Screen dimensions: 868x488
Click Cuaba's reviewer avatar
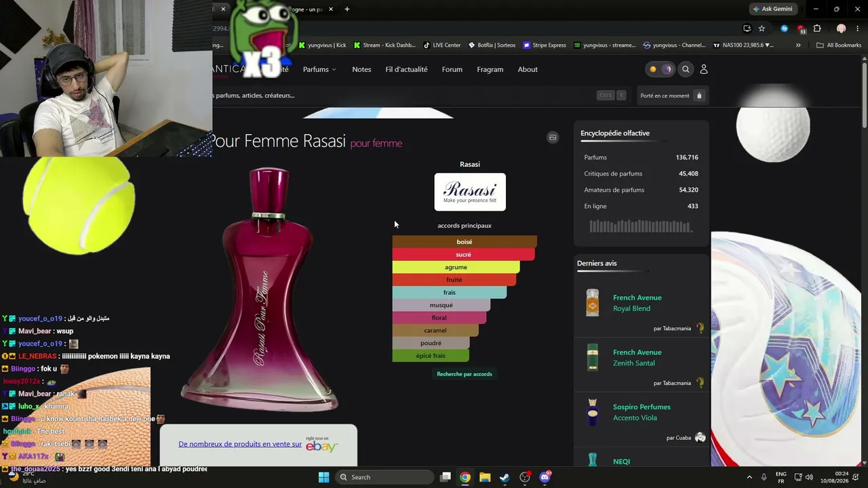click(701, 438)
